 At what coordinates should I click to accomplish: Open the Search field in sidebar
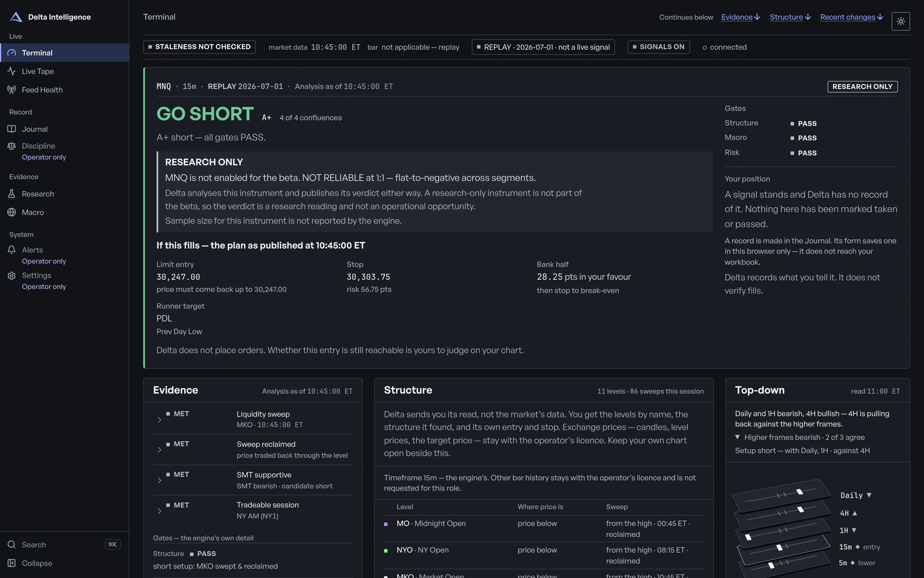64,544
